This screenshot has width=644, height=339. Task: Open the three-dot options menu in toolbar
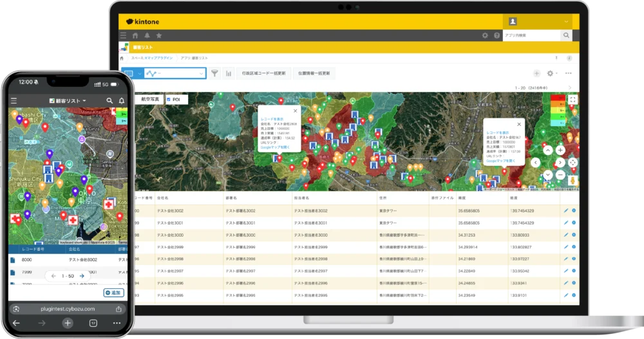point(567,73)
